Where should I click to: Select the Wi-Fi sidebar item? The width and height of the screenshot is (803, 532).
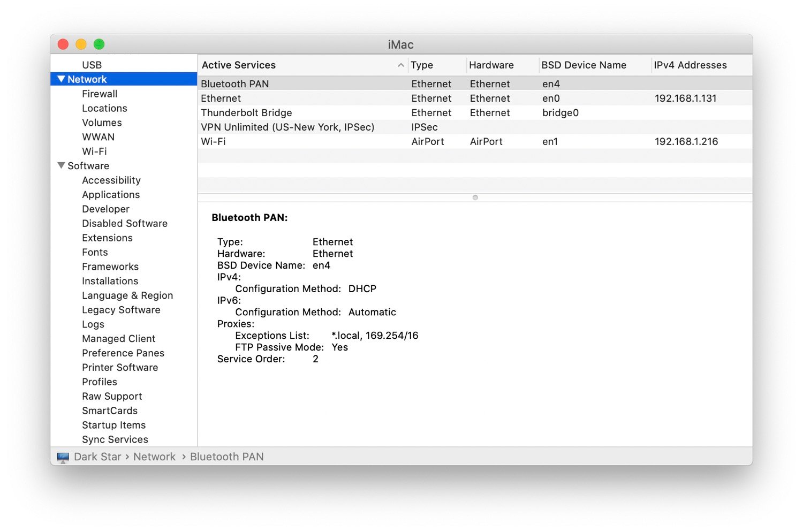(x=94, y=151)
